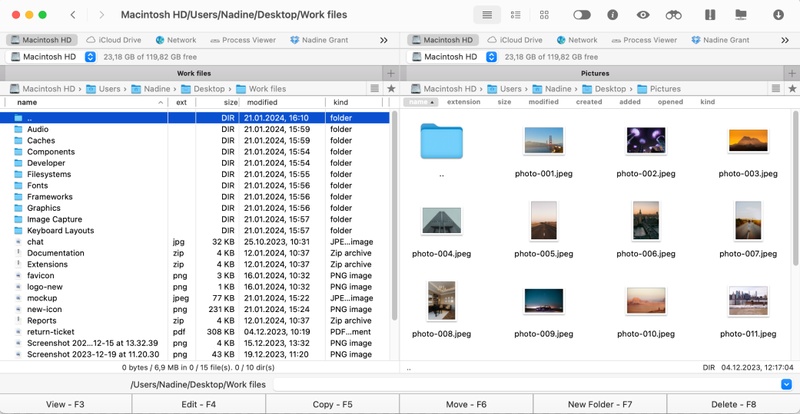Click the Quick Look eye icon
Viewport: 800px width, 414px height.
coord(643,15)
